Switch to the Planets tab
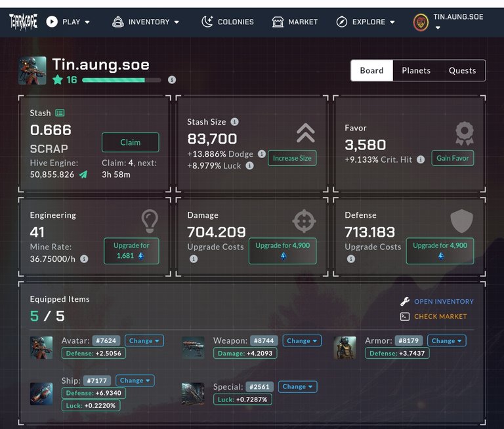This screenshot has height=429, width=504. pos(416,70)
